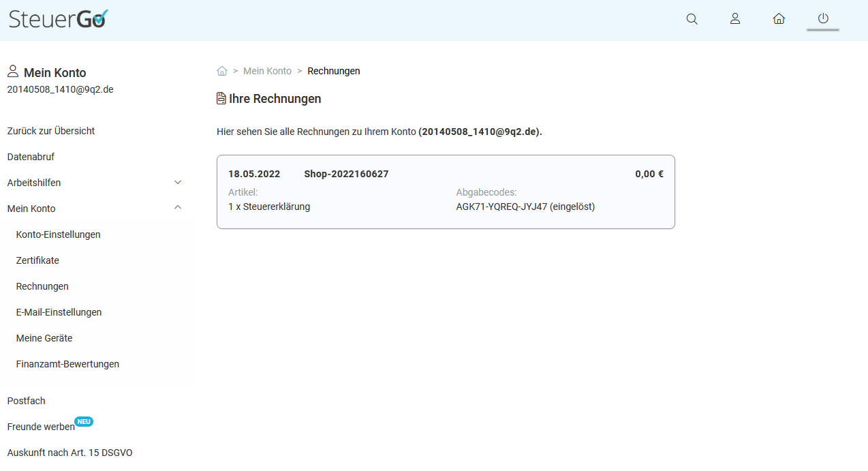Open E-Mail-Einstellungen
The width and height of the screenshot is (868, 471).
pyautogui.click(x=59, y=312)
